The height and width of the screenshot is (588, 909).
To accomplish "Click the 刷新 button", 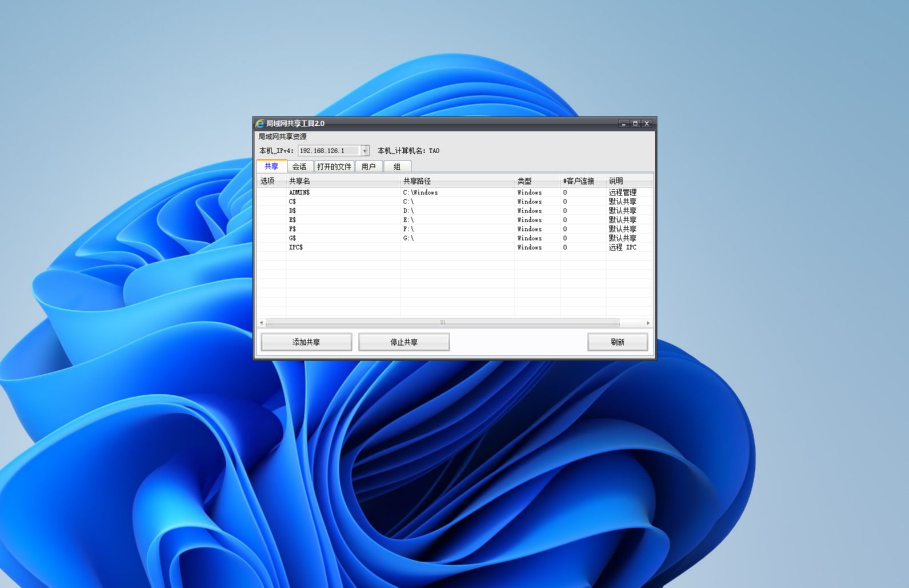I will point(618,342).
